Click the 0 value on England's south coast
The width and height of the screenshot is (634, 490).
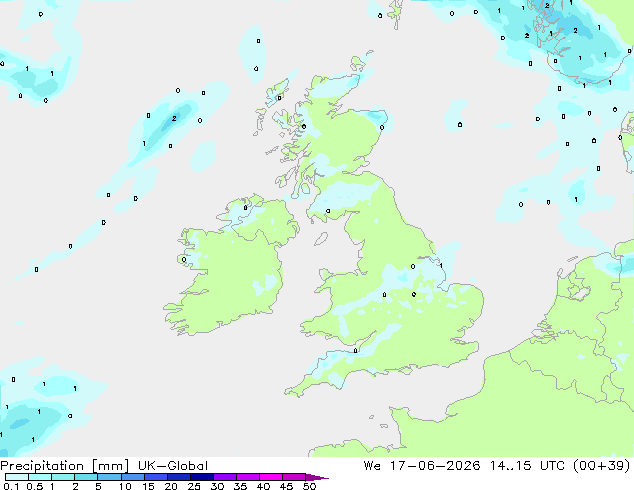[355, 351]
